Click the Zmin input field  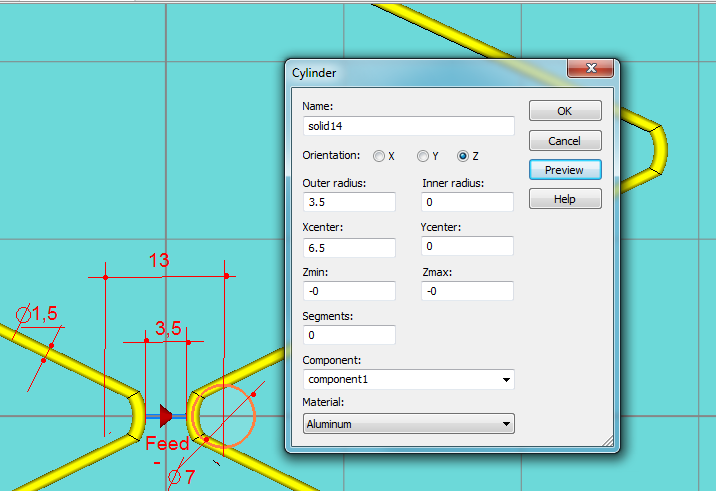click(349, 291)
